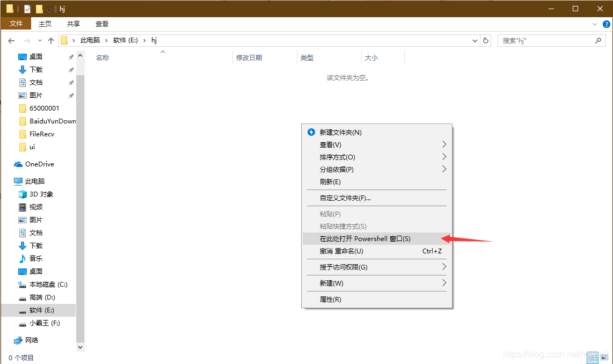
Task: Unpin 下载 using its pin icon
Action: pyautogui.click(x=70, y=69)
